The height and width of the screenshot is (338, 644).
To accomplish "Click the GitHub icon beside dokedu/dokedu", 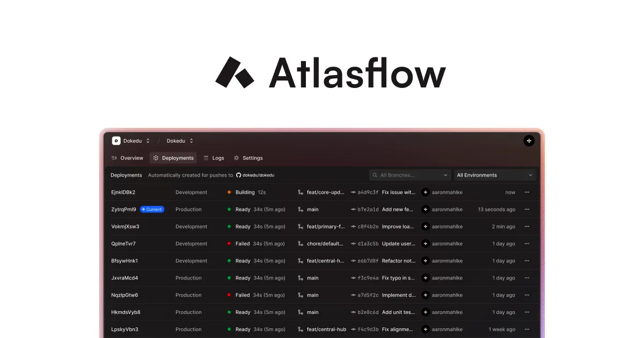I will point(238,175).
